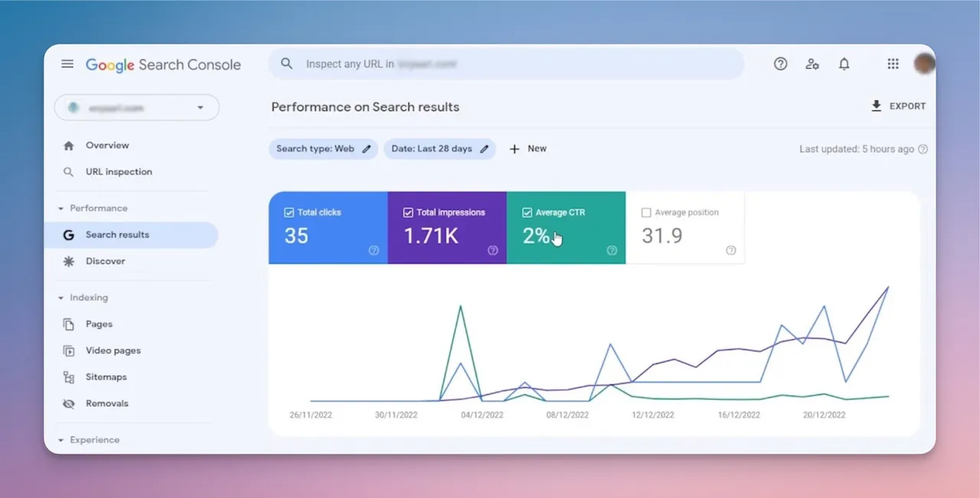Enable the Average position checkbox
The width and height of the screenshot is (980, 498).
point(646,212)
